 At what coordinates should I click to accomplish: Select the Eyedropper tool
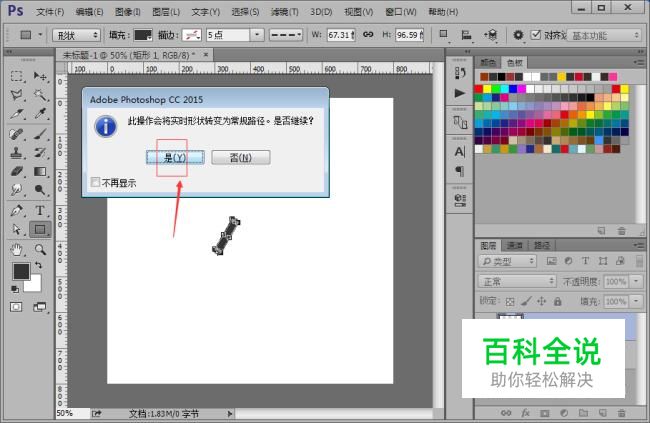click(x=40, y=114)
